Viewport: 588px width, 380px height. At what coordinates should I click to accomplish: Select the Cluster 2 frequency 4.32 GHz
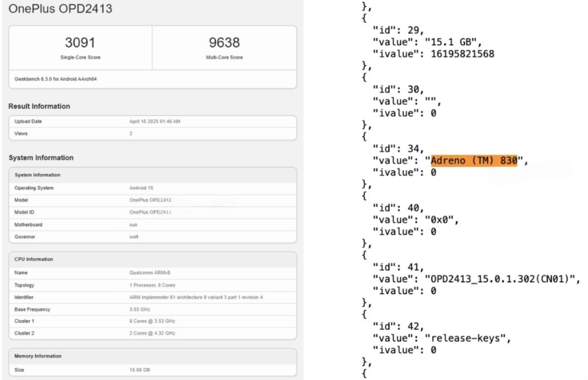tap(152, 333)
